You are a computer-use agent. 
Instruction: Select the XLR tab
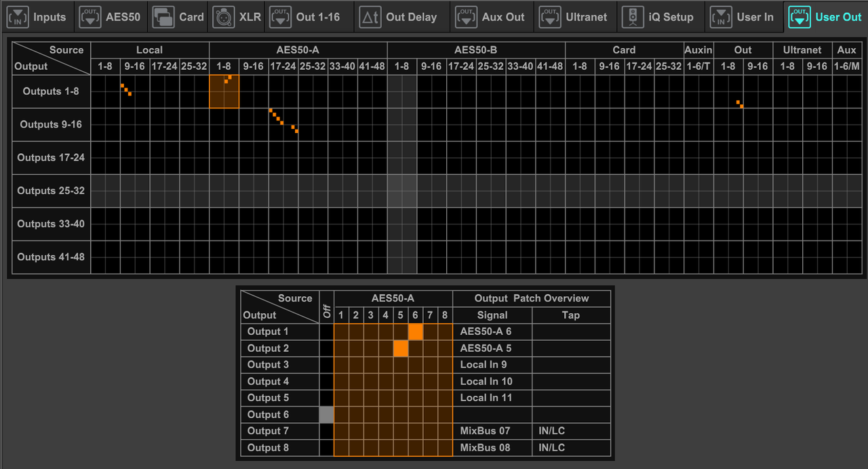pos(237,17)
